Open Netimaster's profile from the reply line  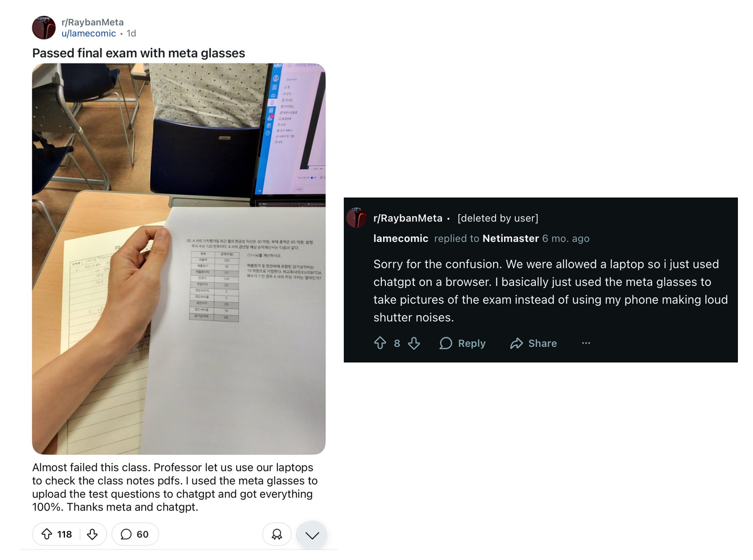tap(510, 238)
